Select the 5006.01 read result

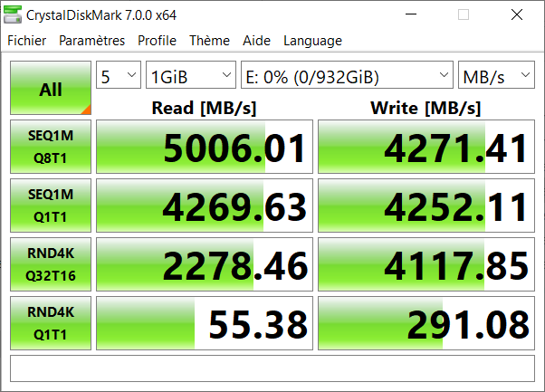205,147
